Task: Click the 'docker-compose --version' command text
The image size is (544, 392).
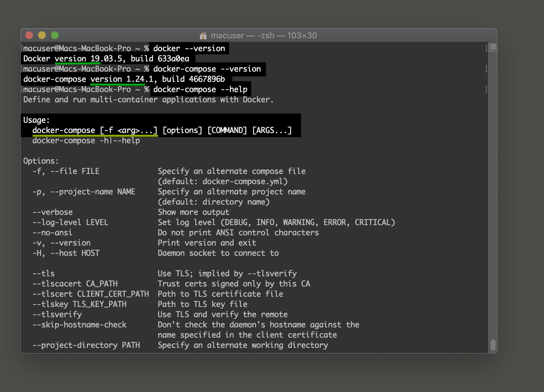Action: (207, 69)
